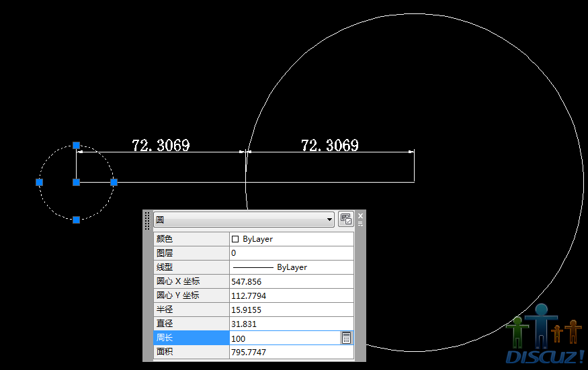Select the 图层 value 0 field
Viewport: 588px width, 370px height.
292,253
